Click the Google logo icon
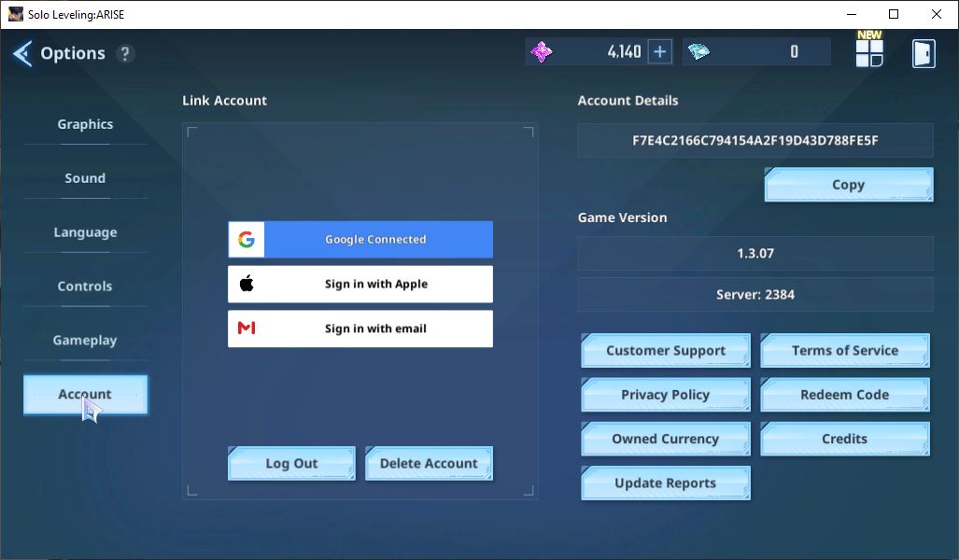This screenshot has width=959, height=560. 247,240
